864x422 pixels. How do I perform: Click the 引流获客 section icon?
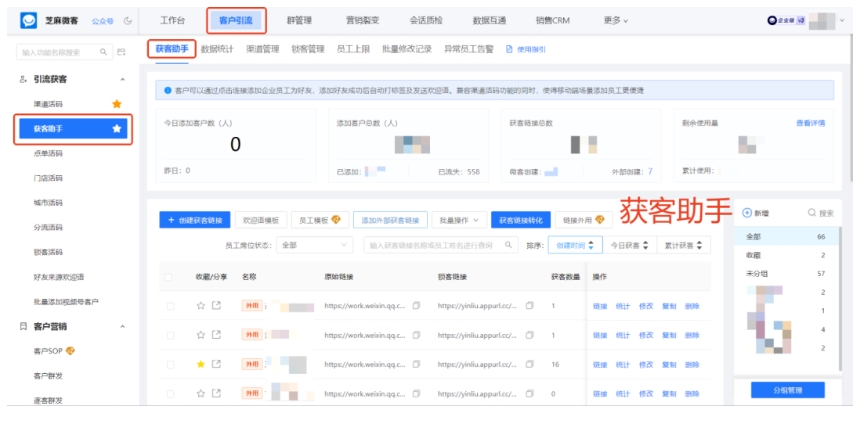[23, 80]
